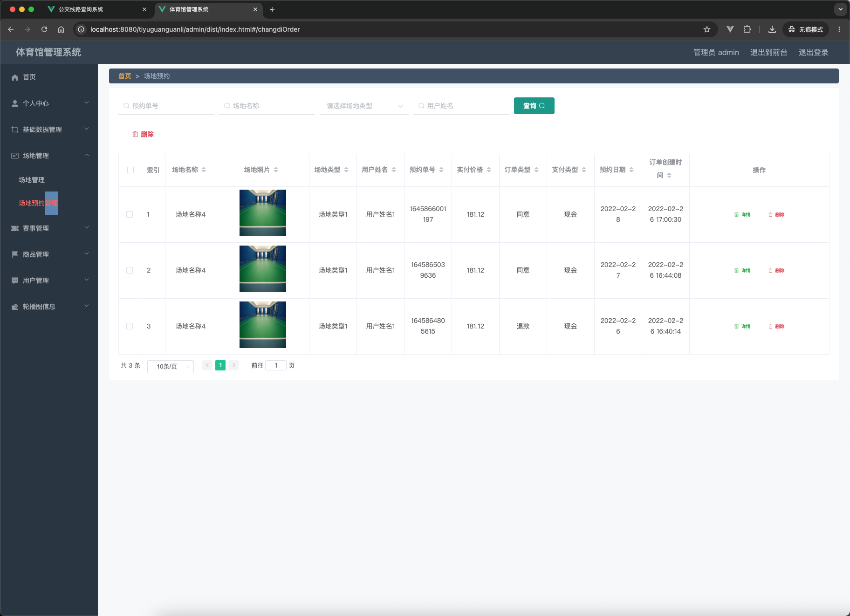Sort by 用户姓名 column arrows

(x=394, y=170)
